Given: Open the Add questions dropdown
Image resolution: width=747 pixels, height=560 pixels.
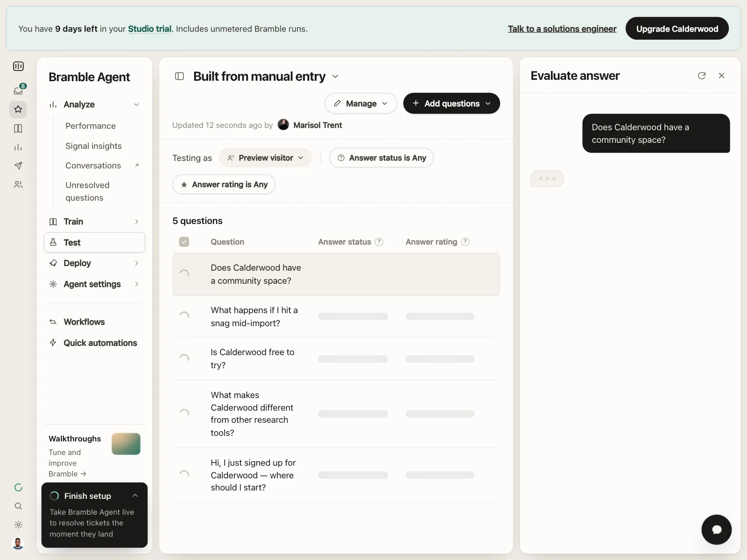Looking at the screenshot, I should [x=451, y=103].
